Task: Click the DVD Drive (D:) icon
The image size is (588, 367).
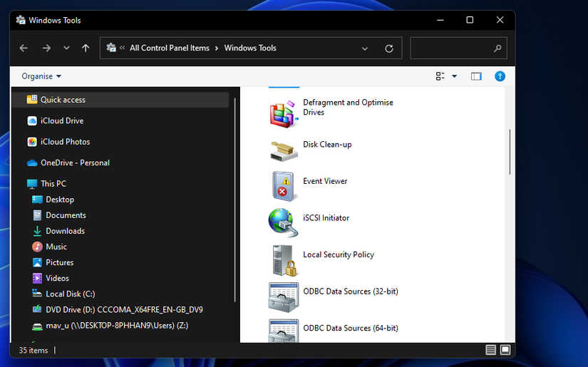Action: (x=37, y=309)
